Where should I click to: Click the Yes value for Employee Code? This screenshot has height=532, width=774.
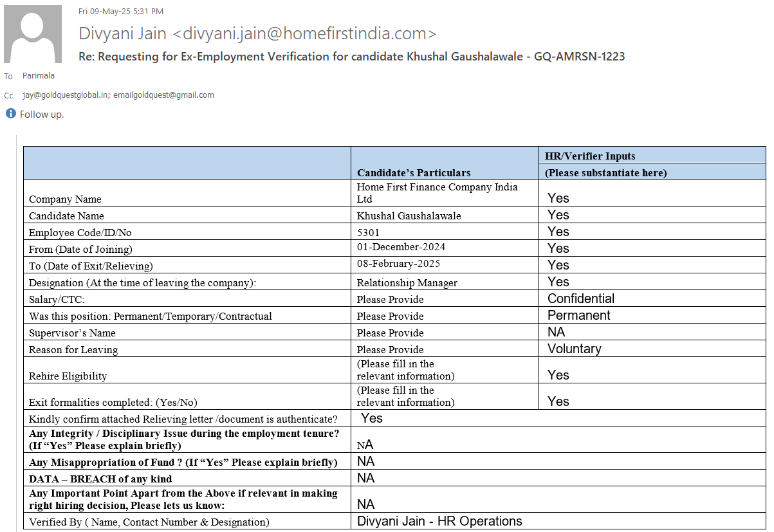[558, 232]
